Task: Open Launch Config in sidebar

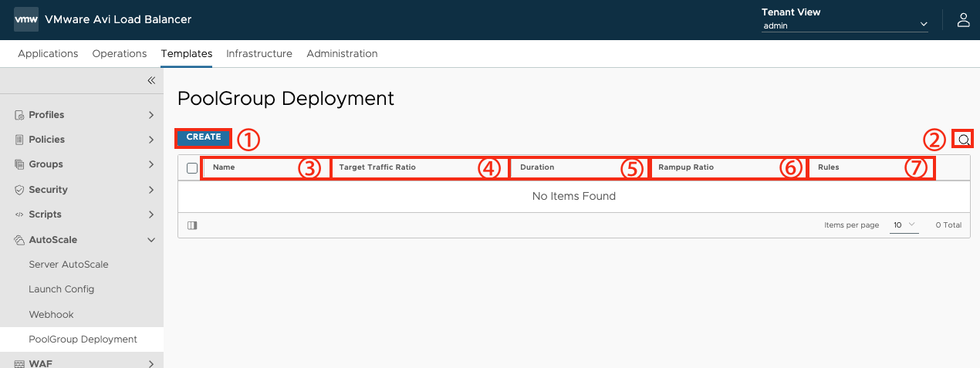Action: 62,289
